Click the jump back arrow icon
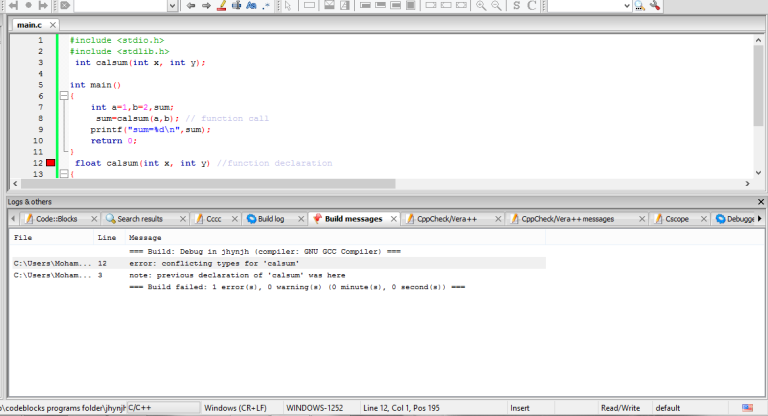768x416 pixels. click(x=191, y=6)
